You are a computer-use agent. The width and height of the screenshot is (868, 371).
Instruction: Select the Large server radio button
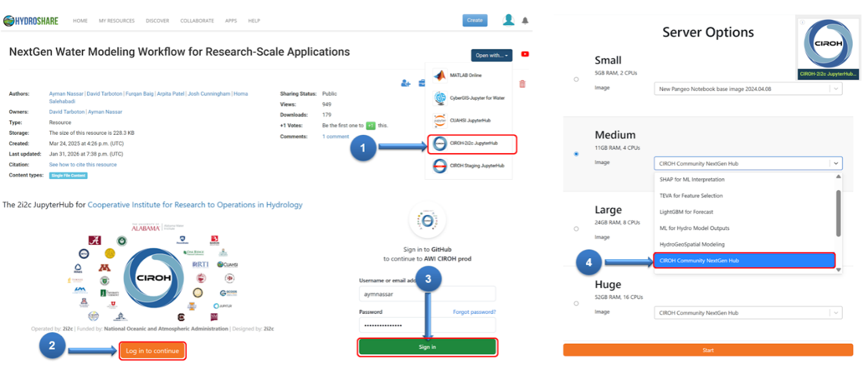point(576,229)
